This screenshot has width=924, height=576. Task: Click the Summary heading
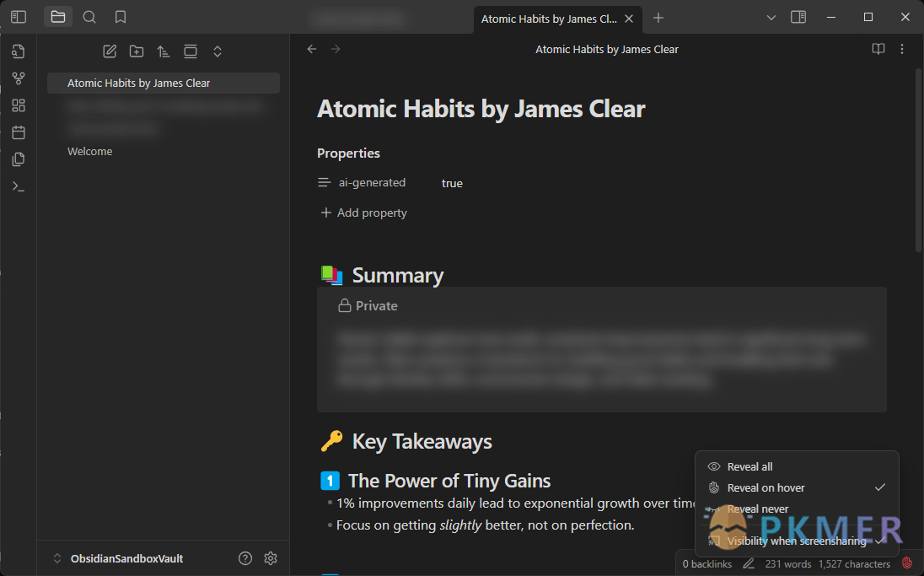398,275
